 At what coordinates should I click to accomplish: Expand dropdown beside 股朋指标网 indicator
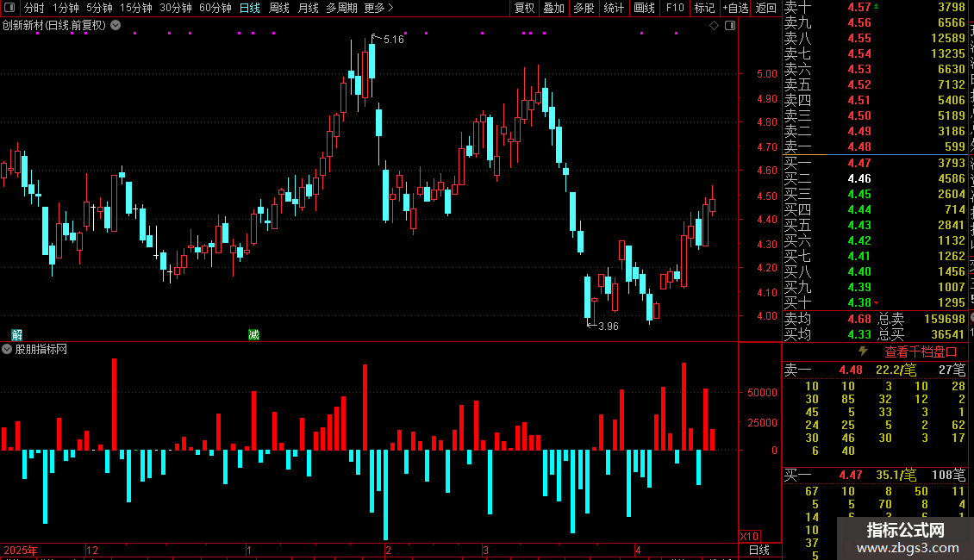coord(7,349)
